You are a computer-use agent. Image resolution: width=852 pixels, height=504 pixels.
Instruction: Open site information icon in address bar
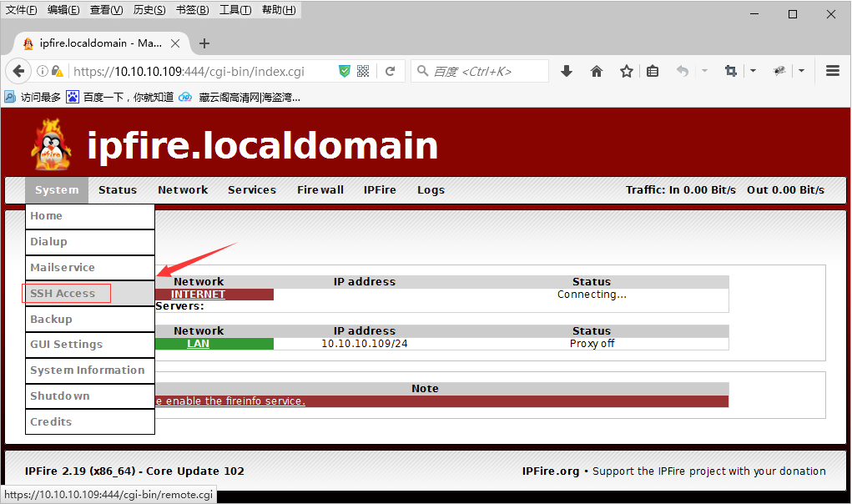pos(42,71)
